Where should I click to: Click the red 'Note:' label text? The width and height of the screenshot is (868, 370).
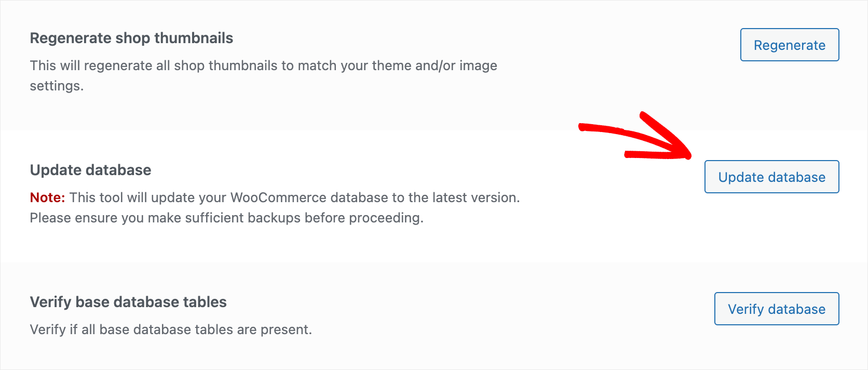(47, 197)
